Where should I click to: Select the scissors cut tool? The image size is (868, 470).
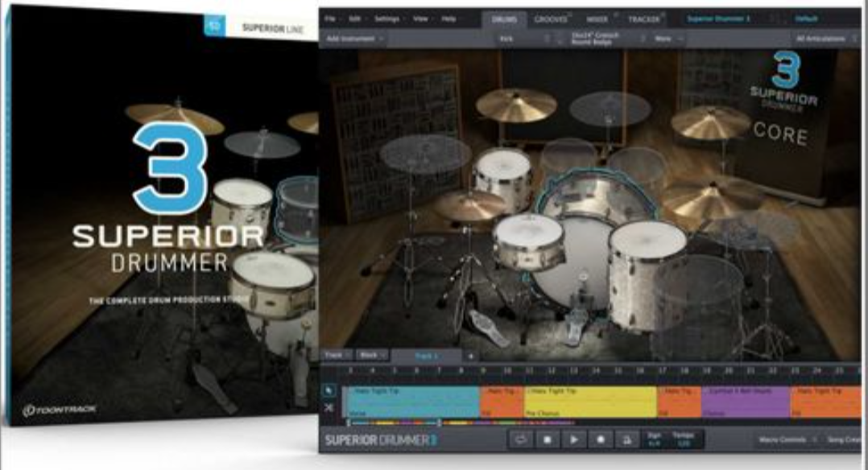click(329, 408)
